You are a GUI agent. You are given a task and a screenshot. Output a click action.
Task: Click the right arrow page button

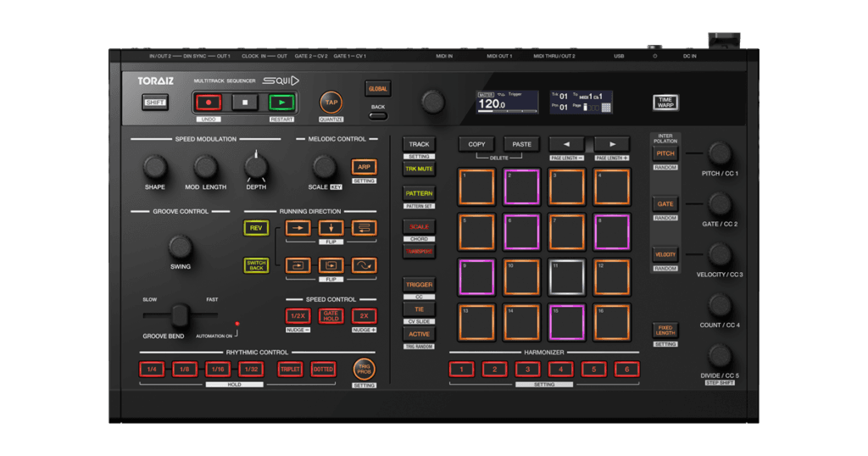pyautogui.click(x=612, y=144)
